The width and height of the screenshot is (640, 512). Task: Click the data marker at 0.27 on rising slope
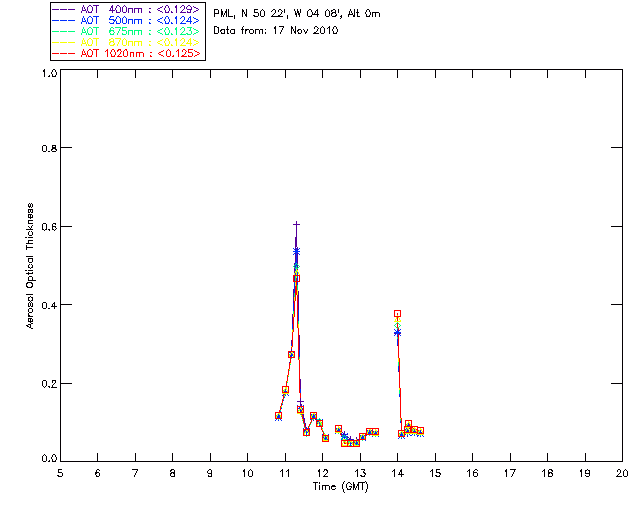(291, 354)
